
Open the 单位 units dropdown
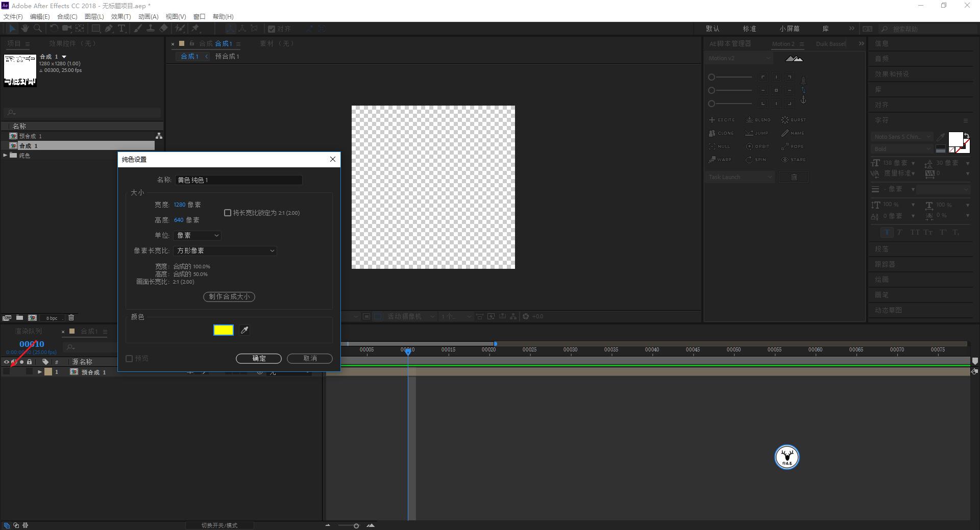[197, 236]
